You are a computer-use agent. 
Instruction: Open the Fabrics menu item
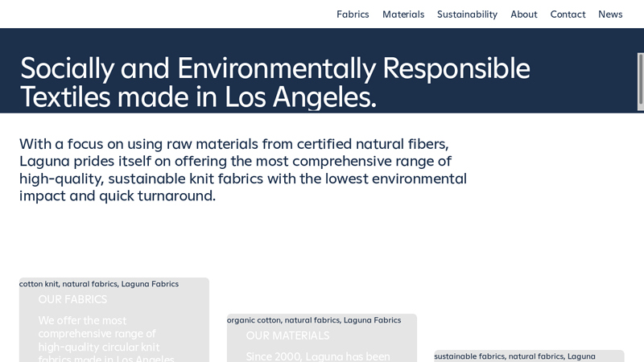point(353,14)
